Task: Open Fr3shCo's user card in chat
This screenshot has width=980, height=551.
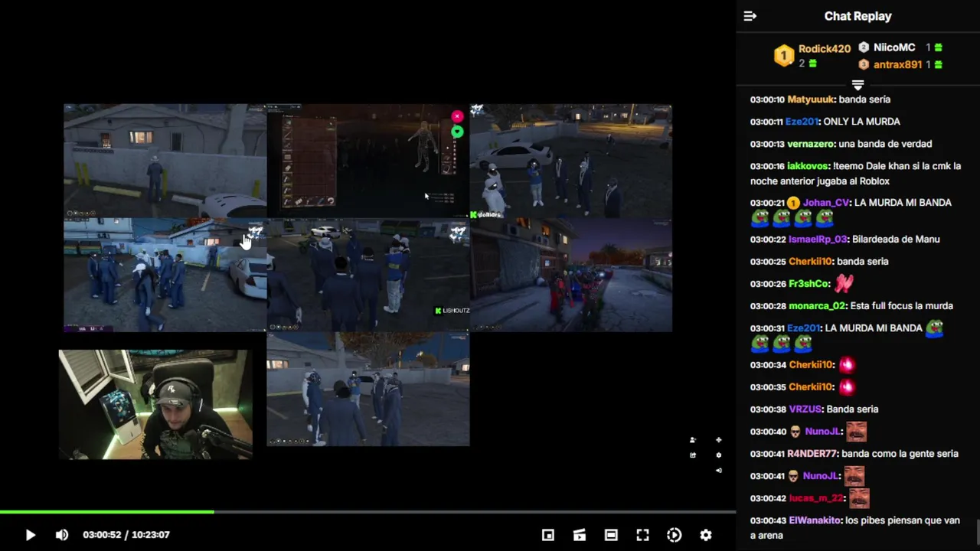Action: [808, 284]
